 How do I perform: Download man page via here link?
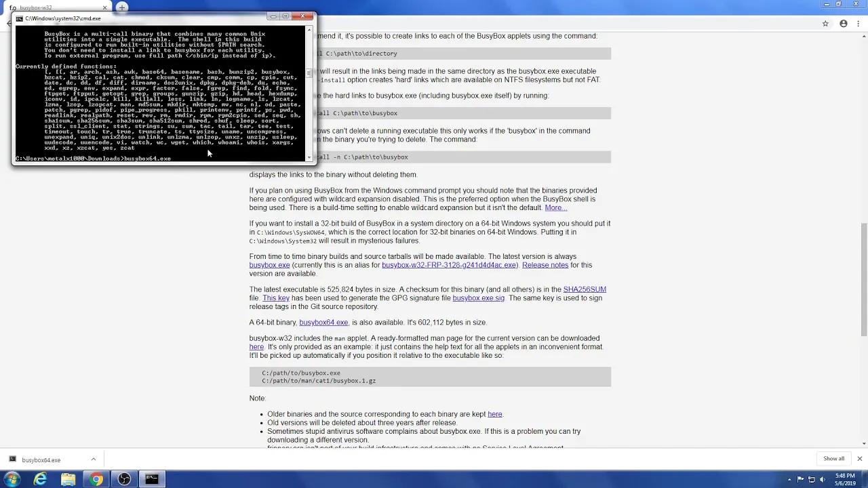[256, 347]
